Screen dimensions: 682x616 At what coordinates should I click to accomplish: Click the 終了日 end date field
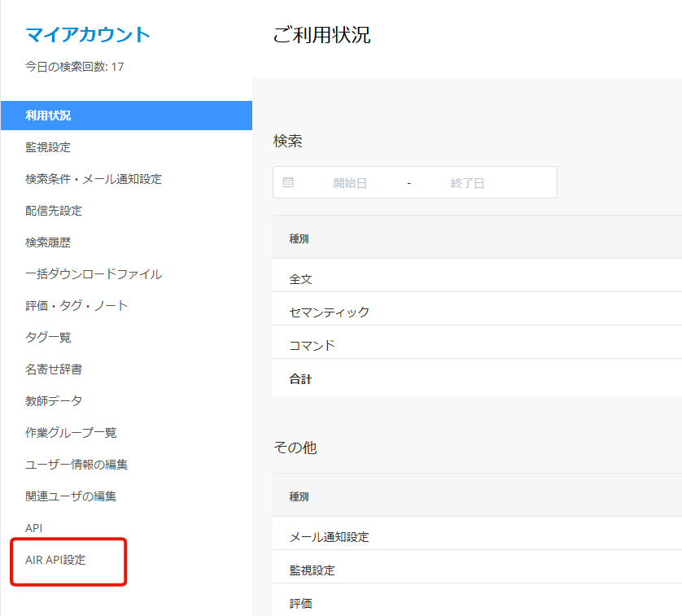(467, 183)
